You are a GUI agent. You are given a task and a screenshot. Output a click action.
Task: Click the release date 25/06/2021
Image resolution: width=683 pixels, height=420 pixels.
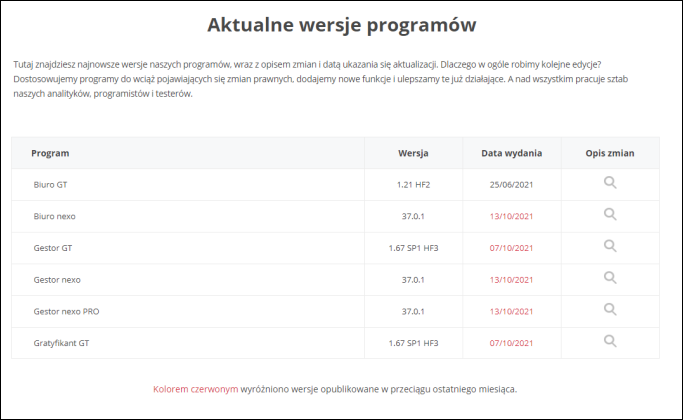click(x=511, y=185)
